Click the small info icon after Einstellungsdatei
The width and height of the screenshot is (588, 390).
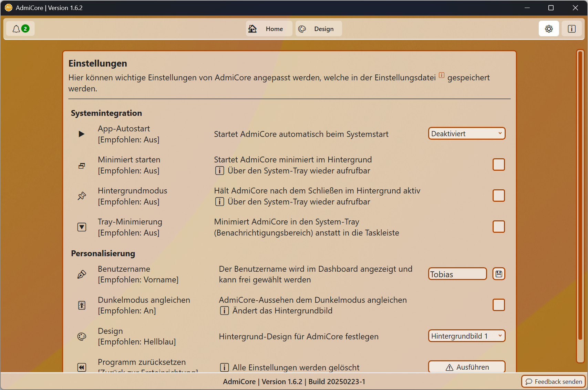442,75
